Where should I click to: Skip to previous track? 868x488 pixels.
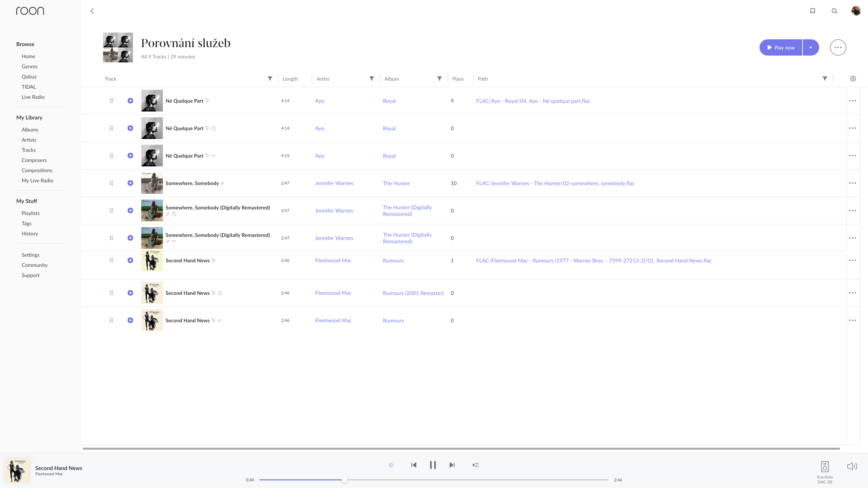[x=414, y=465]
